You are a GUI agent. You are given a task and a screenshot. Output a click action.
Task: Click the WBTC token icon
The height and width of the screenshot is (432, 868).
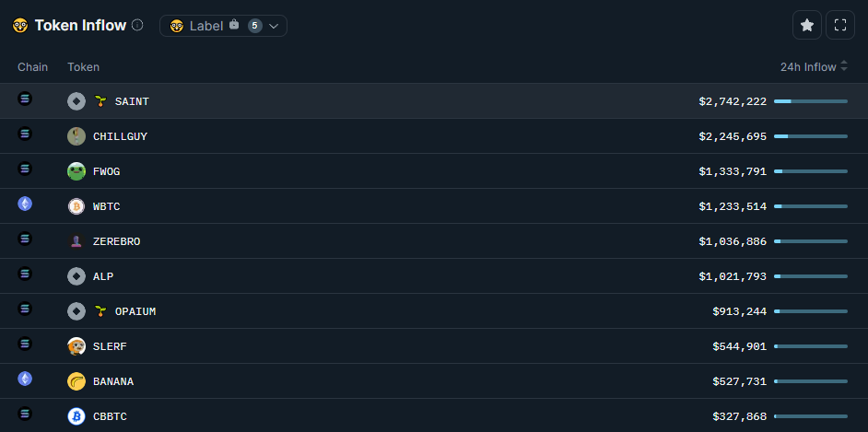click(76, 206)
